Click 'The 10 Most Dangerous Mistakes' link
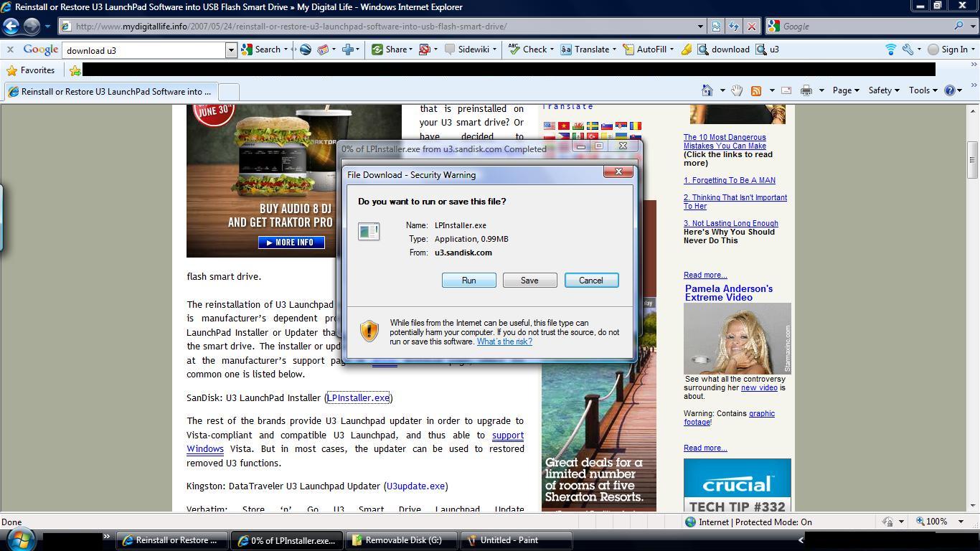The image size is (980, 551). point(725,141)
